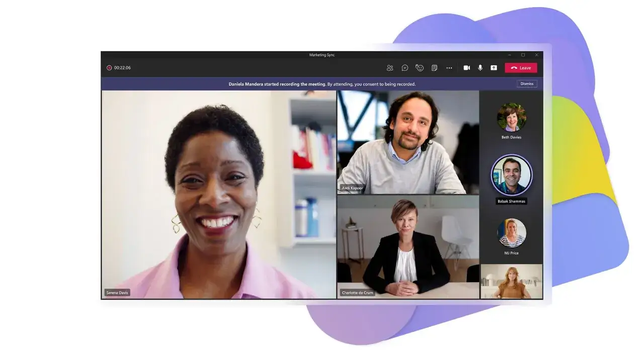The image size is (644, 351).
Task: Select Babak Shammas' highlighted avatar
Action: pyautogui.click(x=512, y=174)
